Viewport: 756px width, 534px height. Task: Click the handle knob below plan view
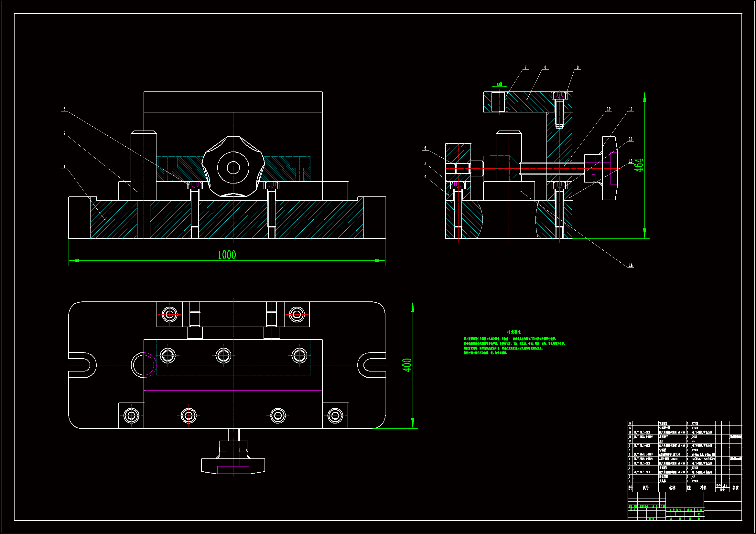[233, 466]
